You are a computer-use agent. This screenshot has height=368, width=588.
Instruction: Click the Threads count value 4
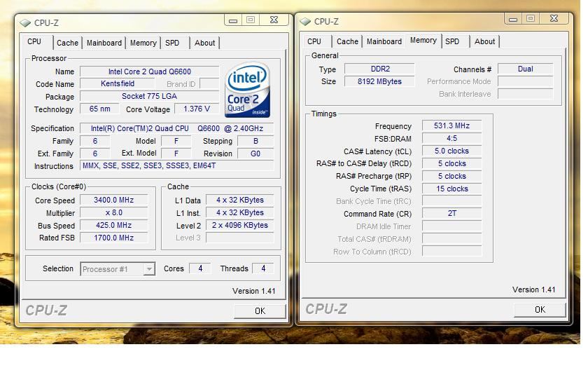pos(263,268)
